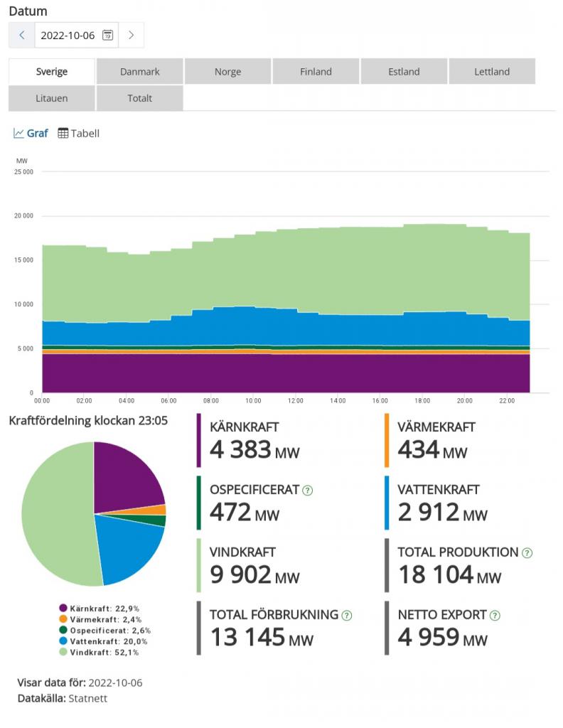Open help icon next to Ospecificerat
The image size is (563, 728).
pyautogui.click(x=307, y=491)
